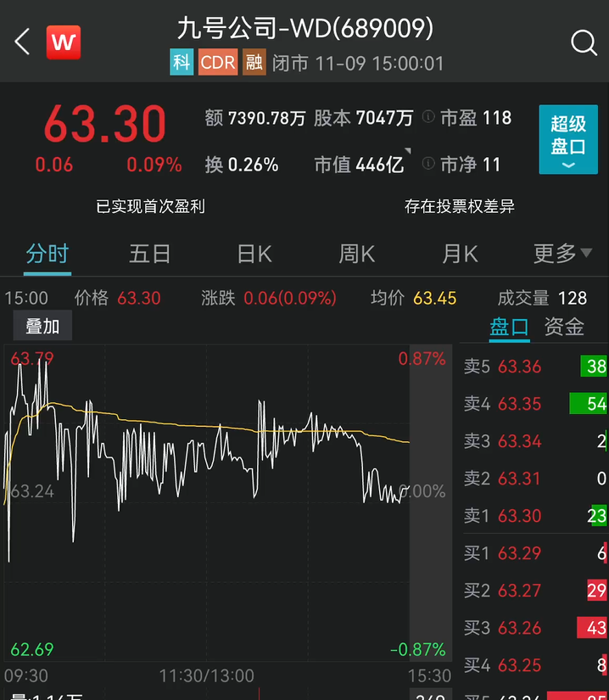
Task: Tap 股本 7047万 value
Action: pos(363,118)
